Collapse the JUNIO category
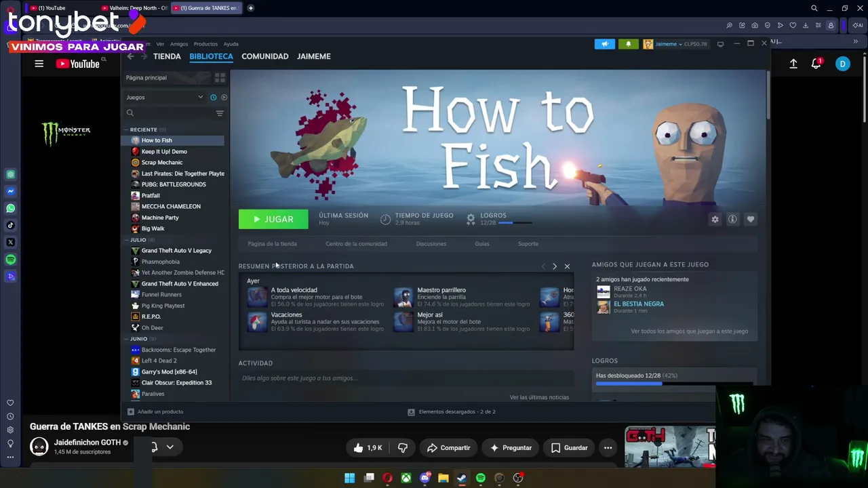868x488 pixels. (126, 339)
